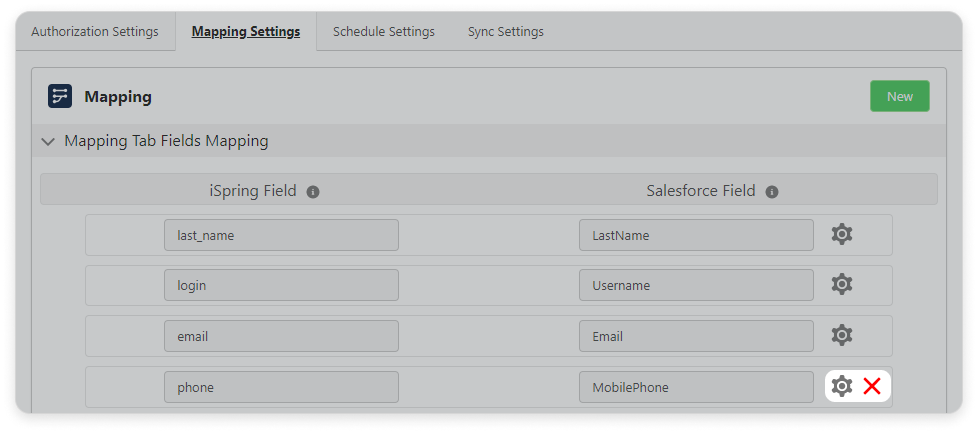This screenshot has height=433, width=978.
Task: Open settings gear for MobilePhone mapping
Action: (842, 386)
